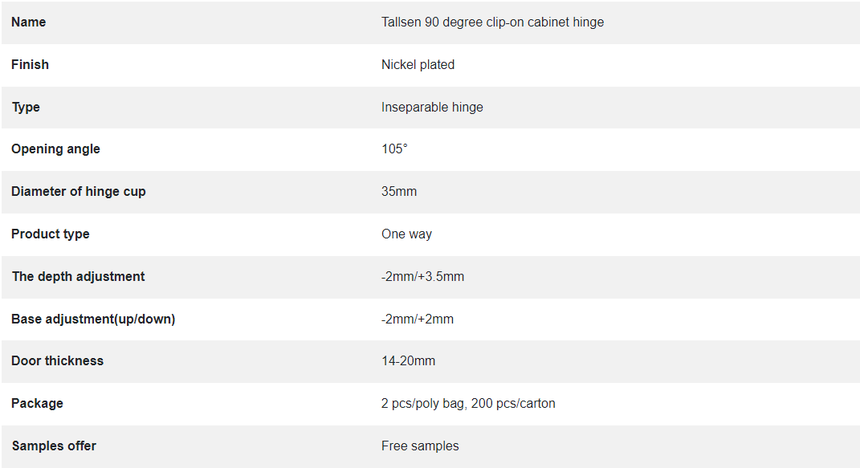Click the Door thickness label
This screenshot has height=468, width=860.
tap(57, 361)
